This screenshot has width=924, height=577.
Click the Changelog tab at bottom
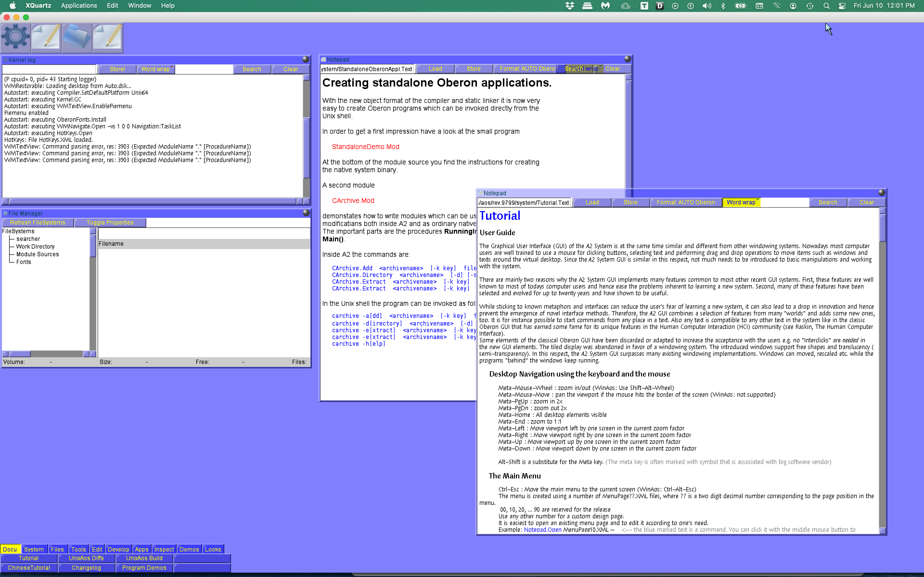[86, 568]
